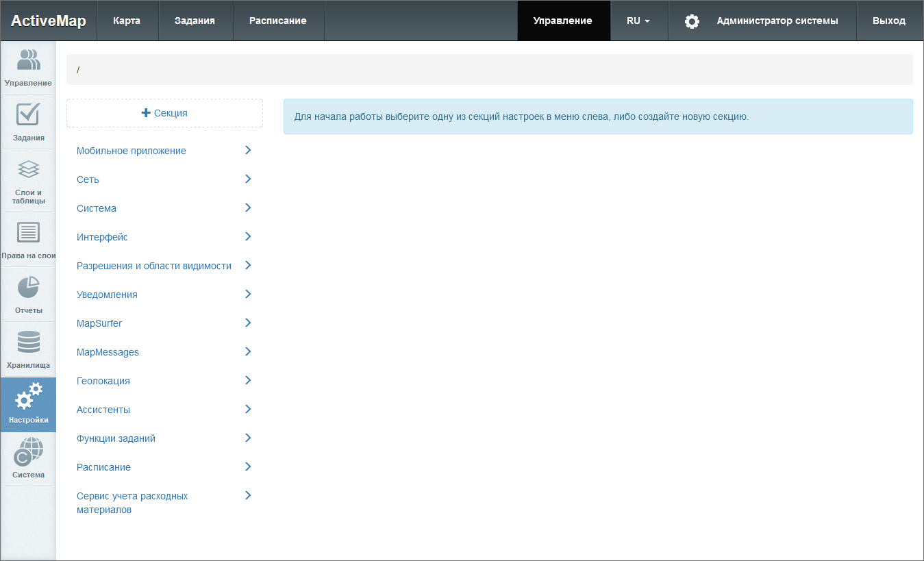Expand chevron for Сеть section

(x=248, y=179)
